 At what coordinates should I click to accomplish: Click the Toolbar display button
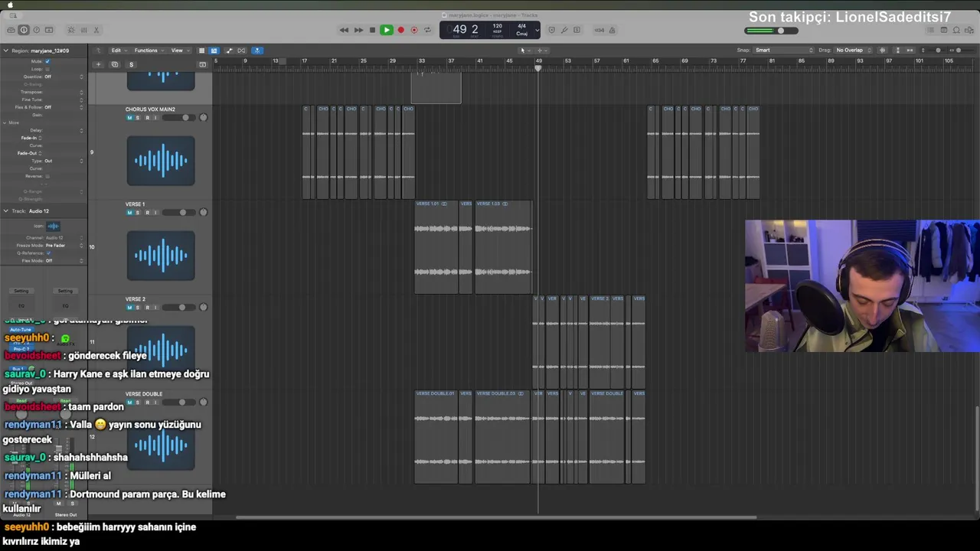pyautogui.click(x=49, y=30)
